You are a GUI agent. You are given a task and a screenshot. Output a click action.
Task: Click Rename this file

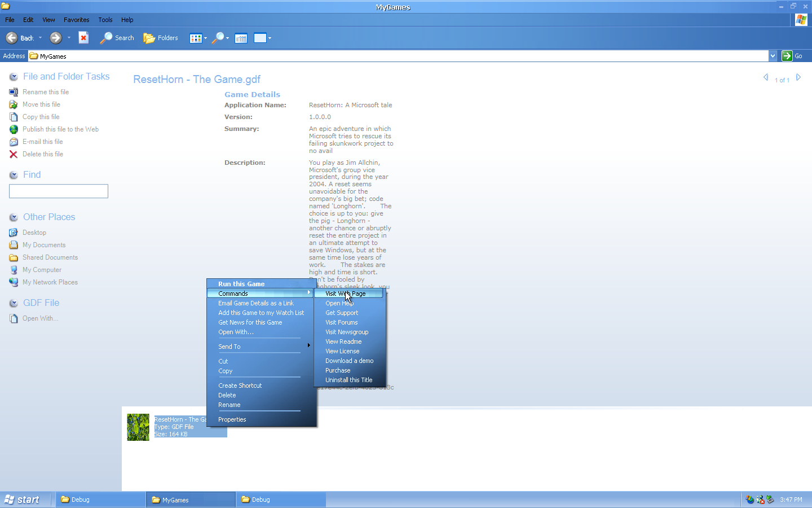(46, 92)
